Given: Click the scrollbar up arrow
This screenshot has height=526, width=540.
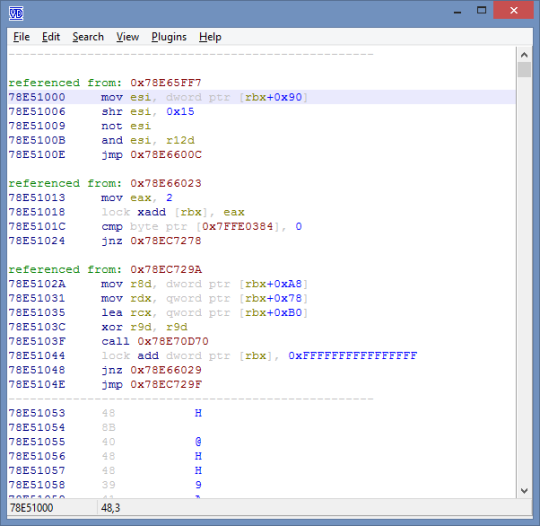Looking at the screenshot, I should click(524, 55).
